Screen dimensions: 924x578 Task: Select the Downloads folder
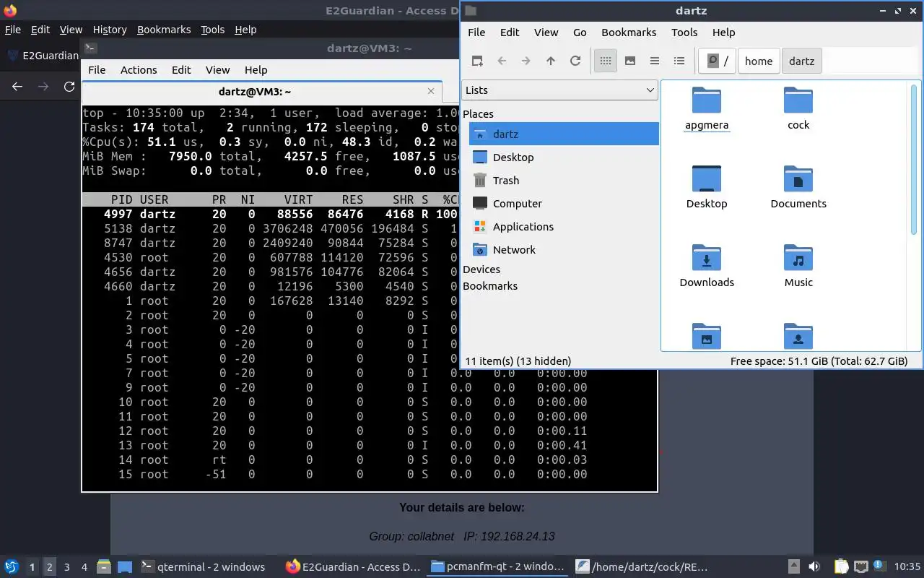(707, 267)
